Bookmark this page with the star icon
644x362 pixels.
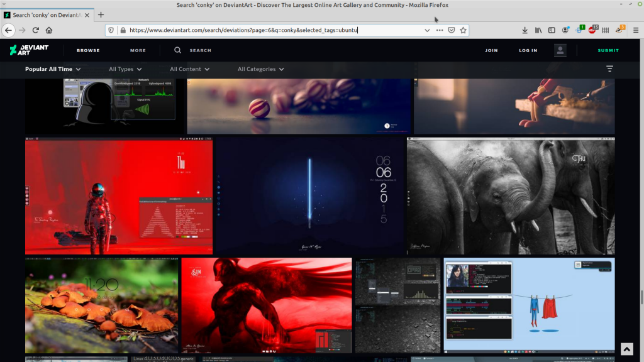(464, 30)
